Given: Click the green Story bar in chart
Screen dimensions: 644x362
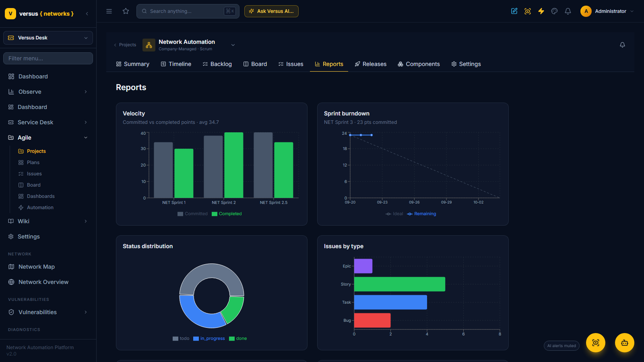Looking at the screenshot, I should click(x=400, y=284).
